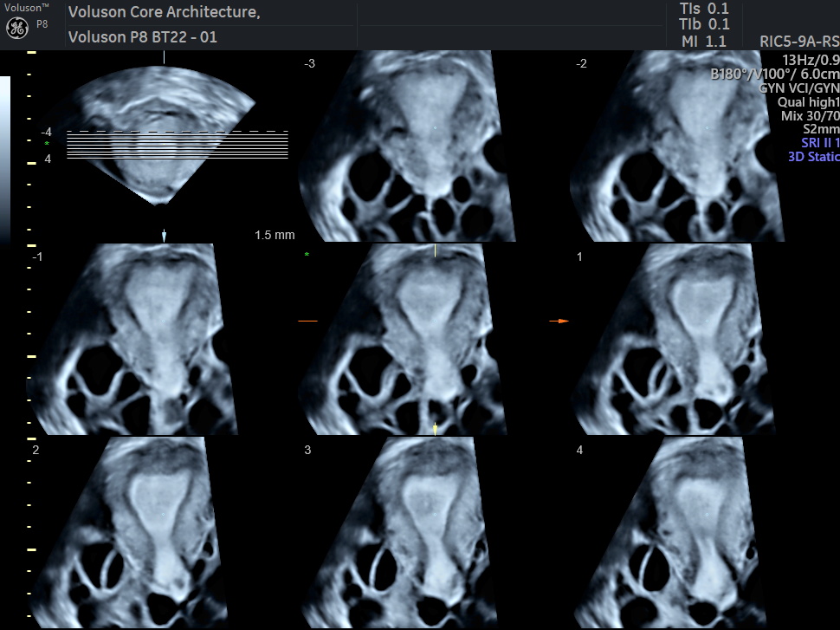Click the orange line left of center slice

(308, 321)
